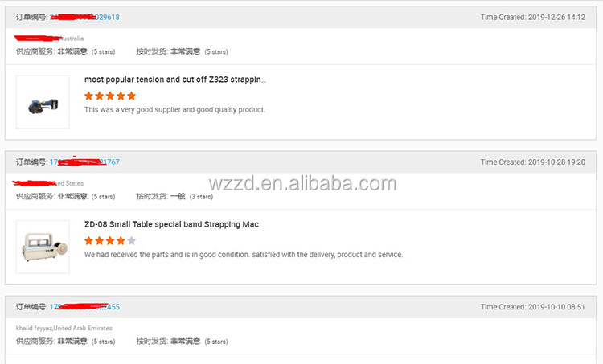Open the ZD-08 Small Table Strapping product title

point(174,224)
